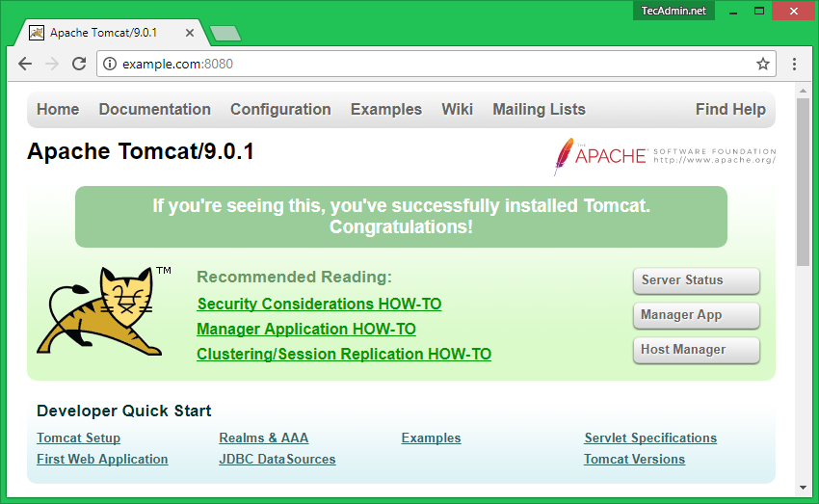Open the Realms & AAA link

tap(264, 438)
